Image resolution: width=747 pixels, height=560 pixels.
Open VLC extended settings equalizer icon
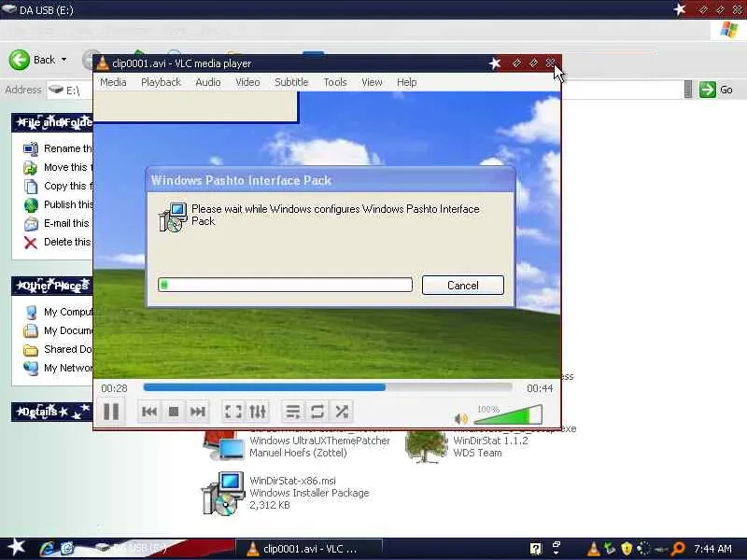(x=258, y=412)
